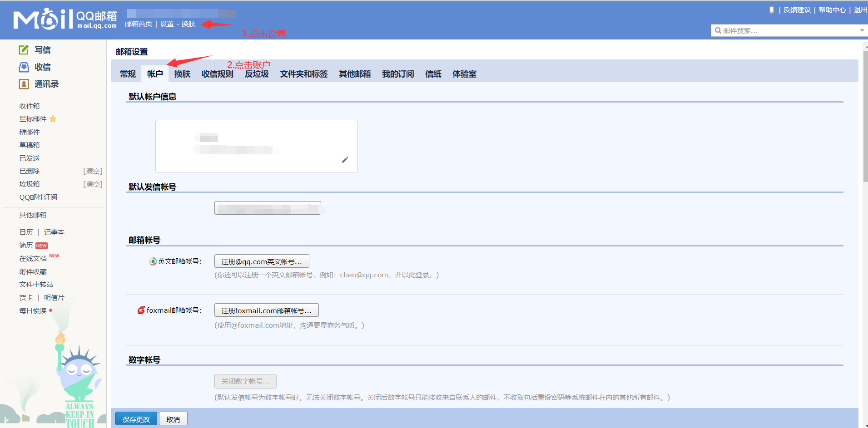868x428 pixels.
Task: Click 注册@qq.com英文帐号 button
Action: click(x=262, y=261)
